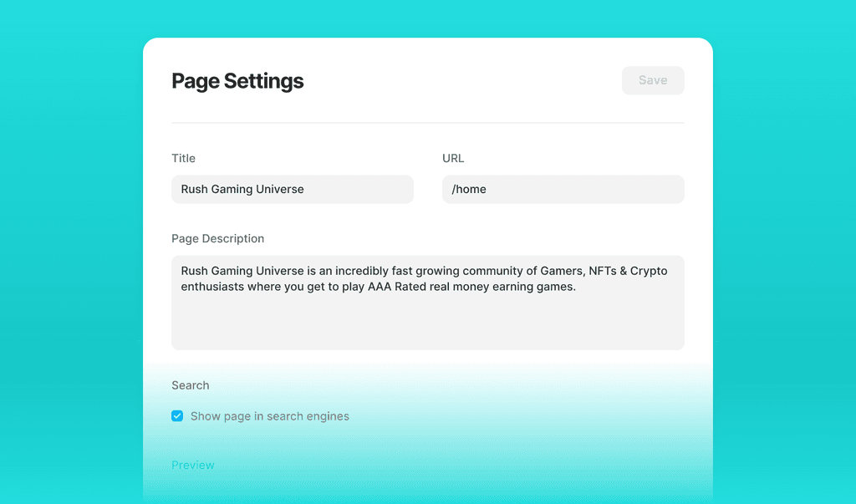Click the 'Page Settings' heading
The height and width of the screenshot is (504, 856).
237,81
